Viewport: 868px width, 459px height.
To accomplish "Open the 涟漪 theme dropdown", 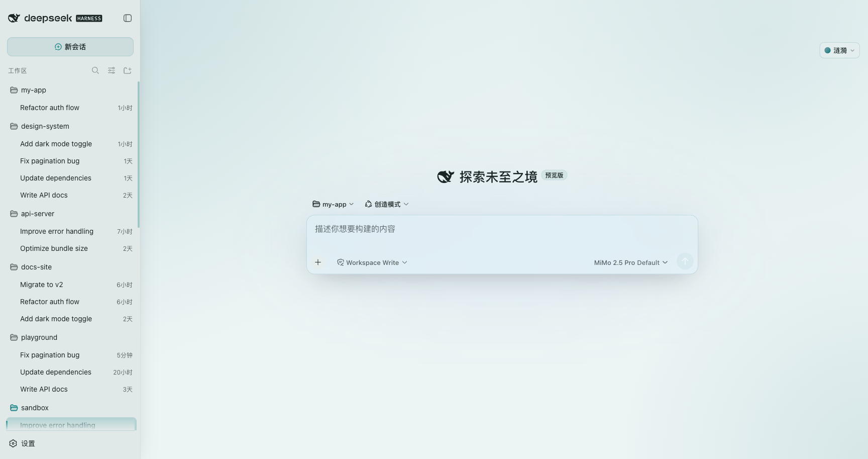I will [839, 50].
